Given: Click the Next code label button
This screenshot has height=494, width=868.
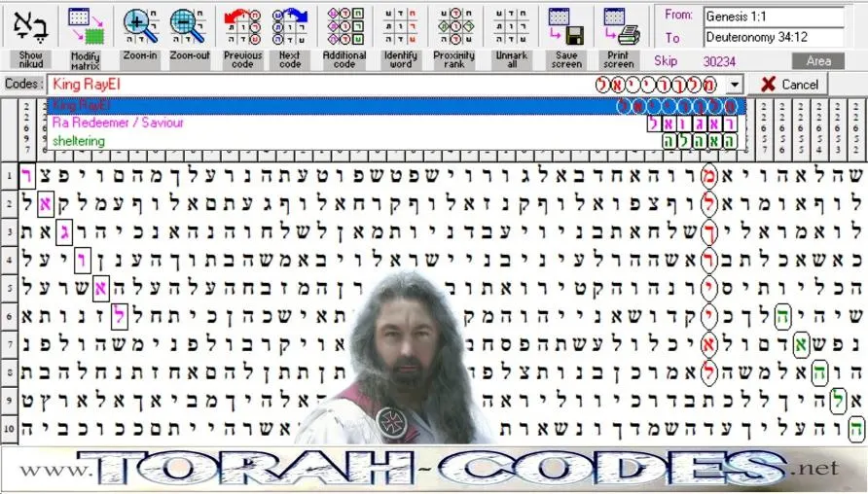Looking at the screenshot, I should click(x=290, y=59).
